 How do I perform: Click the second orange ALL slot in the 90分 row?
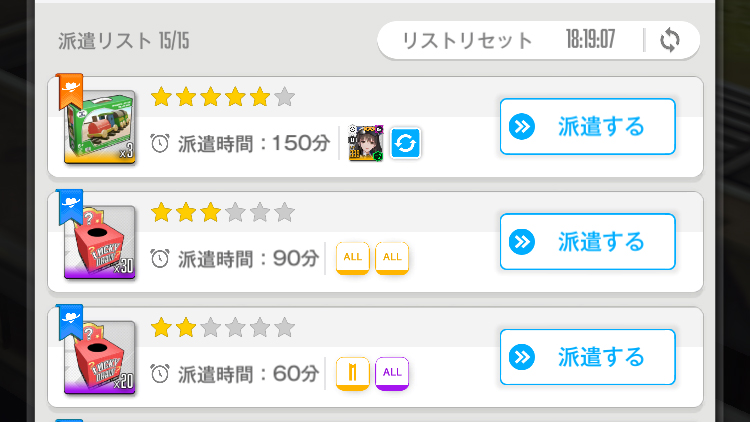tap(392, 258)
